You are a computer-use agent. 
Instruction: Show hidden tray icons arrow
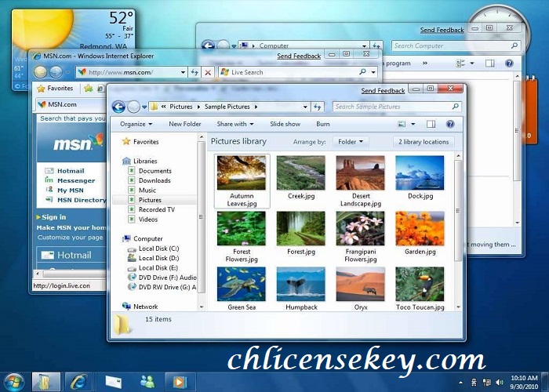(461, 383)
